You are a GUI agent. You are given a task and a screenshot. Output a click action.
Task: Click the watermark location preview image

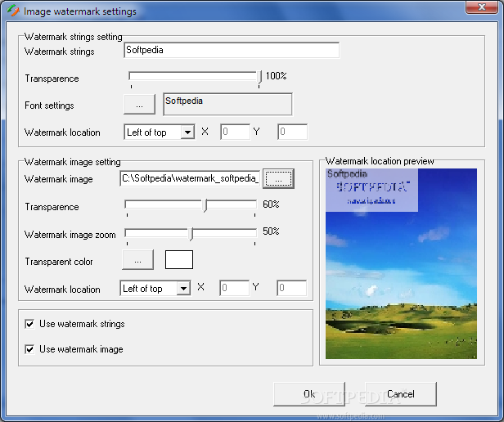tap(401, 263)
